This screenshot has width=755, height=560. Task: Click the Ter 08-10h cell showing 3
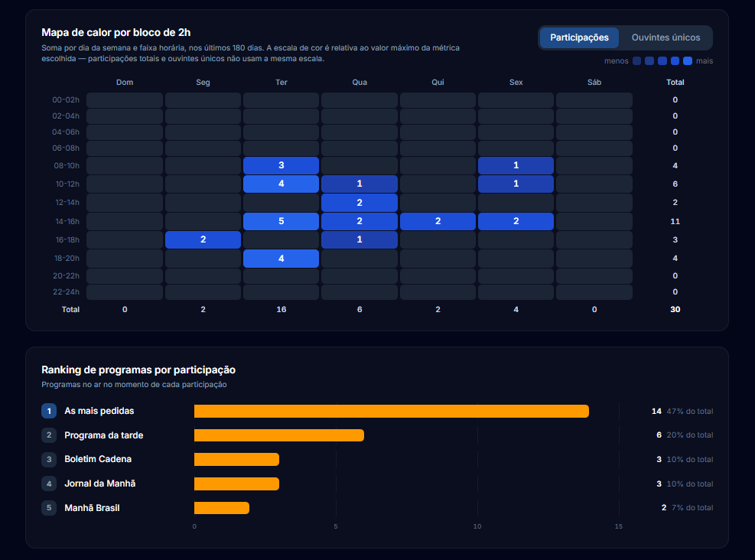(x=281, y=165)
